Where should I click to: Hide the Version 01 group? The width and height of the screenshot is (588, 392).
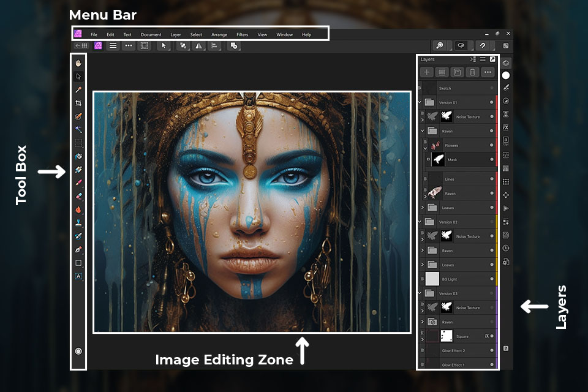coord(492,102)
